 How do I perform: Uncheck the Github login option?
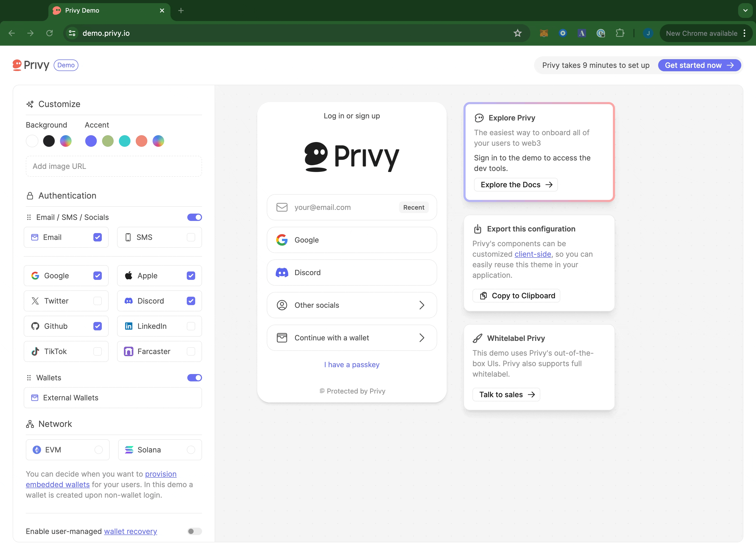click(97, 326)
